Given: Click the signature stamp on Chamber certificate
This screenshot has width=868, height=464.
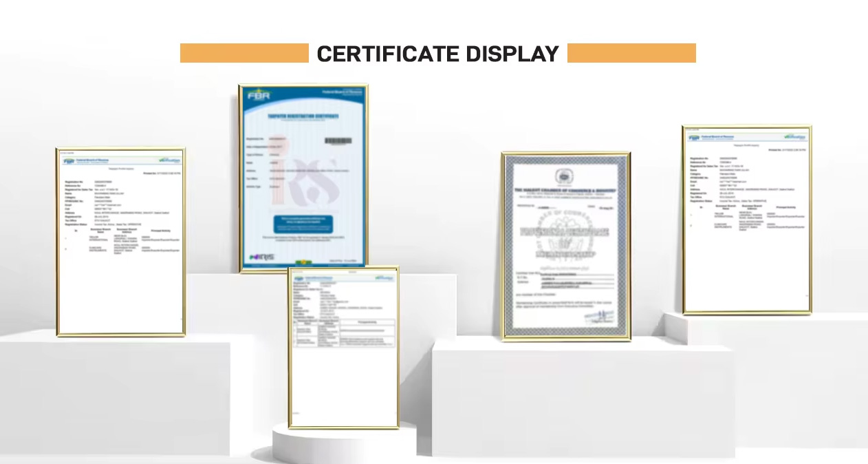Looking at the screenshot, I should pos(598,315).
